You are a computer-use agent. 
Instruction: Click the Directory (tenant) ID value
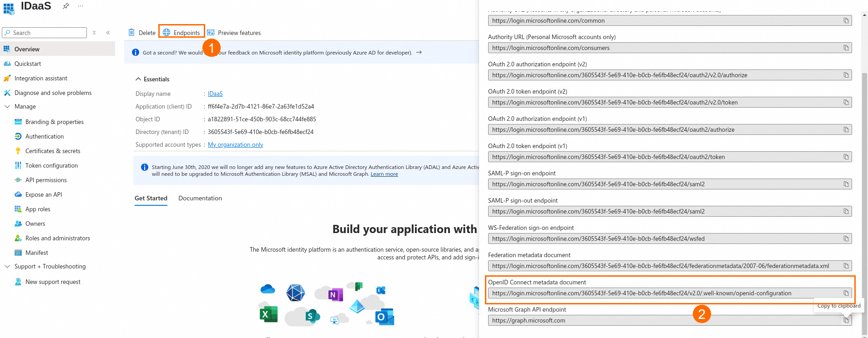coord(261,132)
